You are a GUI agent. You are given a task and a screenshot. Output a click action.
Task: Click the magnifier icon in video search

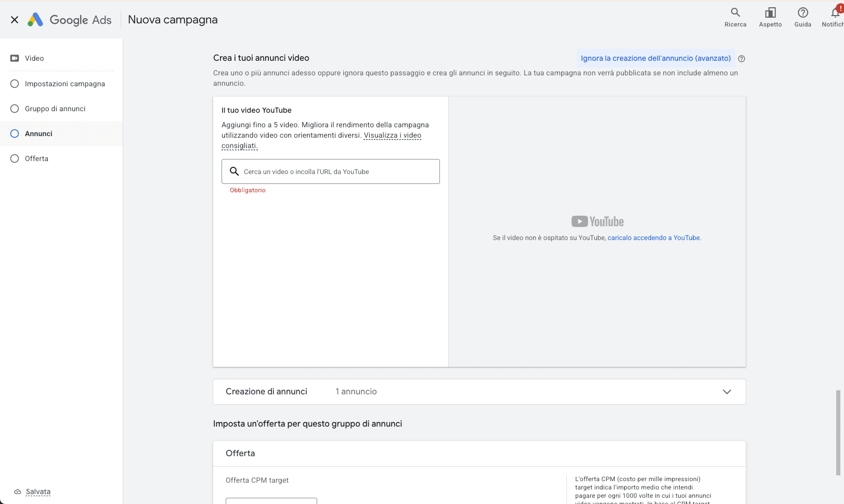(235, 171)
